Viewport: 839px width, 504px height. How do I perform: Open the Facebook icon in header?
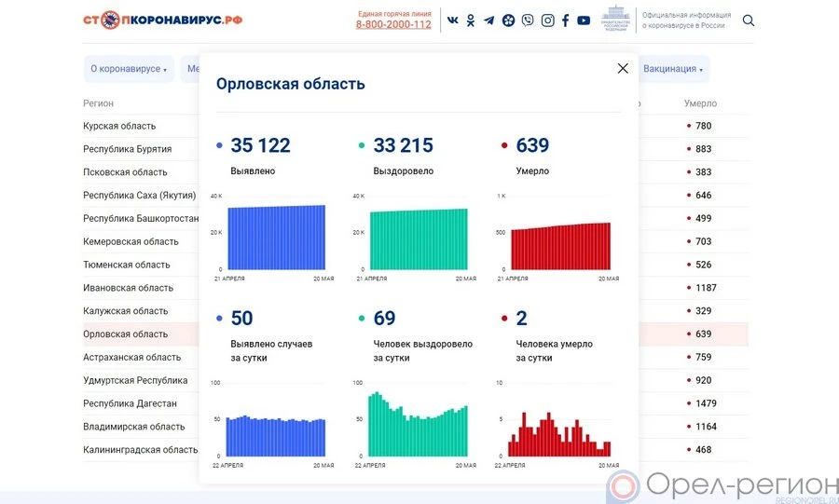coord(565,20)
